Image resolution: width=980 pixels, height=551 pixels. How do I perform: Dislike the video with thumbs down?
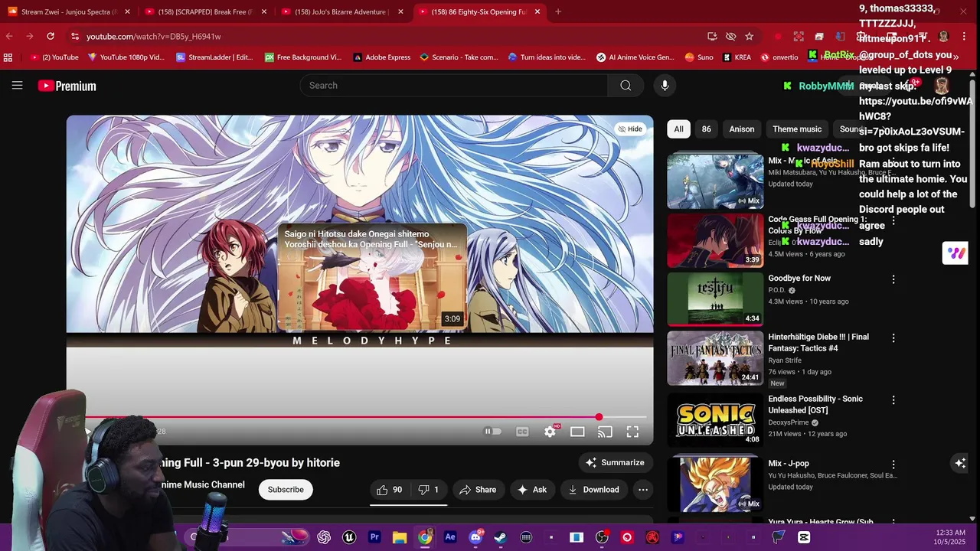429,490
